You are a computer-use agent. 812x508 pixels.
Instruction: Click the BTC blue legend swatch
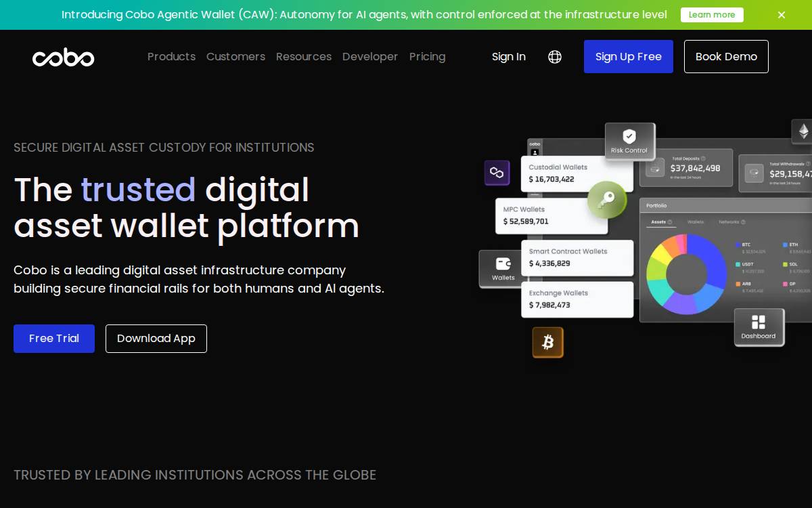[x=738, y=245]
